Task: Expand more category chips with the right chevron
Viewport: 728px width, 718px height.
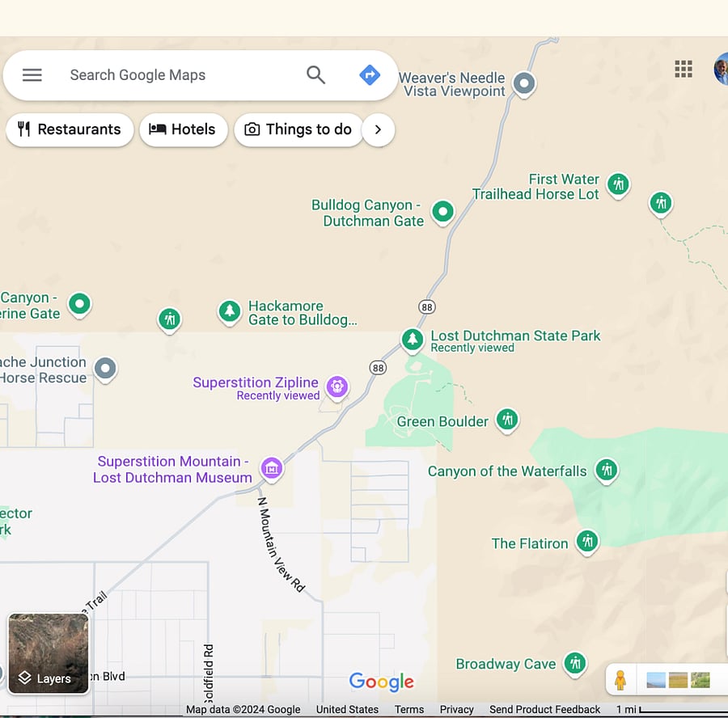Action: 378,129
